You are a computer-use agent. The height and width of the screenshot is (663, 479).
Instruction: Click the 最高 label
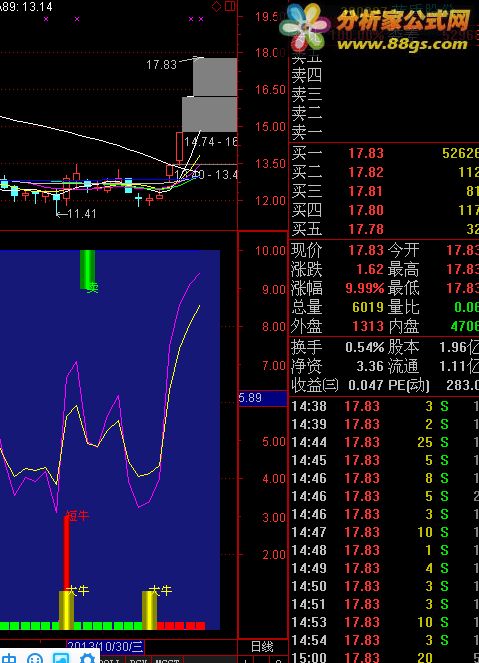pyautogui.click(x=404, y=269)
